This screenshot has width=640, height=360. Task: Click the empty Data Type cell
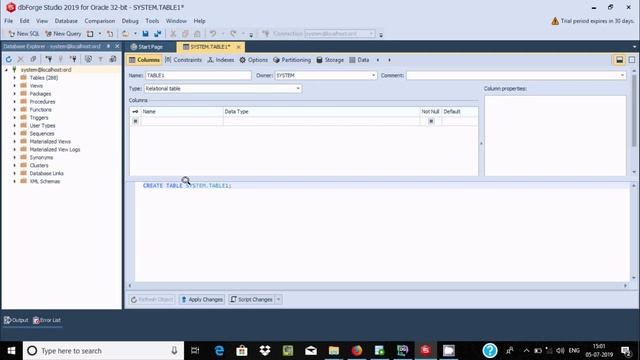(321, 121)
